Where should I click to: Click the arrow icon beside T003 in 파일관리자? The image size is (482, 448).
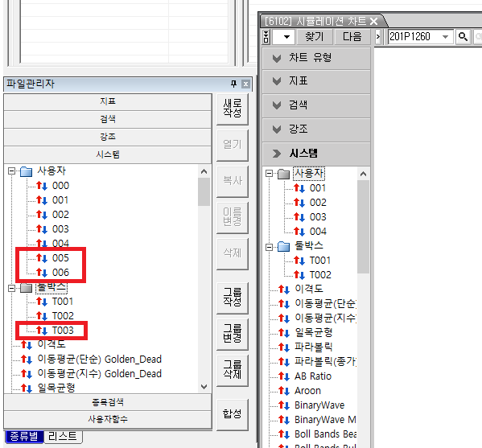point(42,331)
